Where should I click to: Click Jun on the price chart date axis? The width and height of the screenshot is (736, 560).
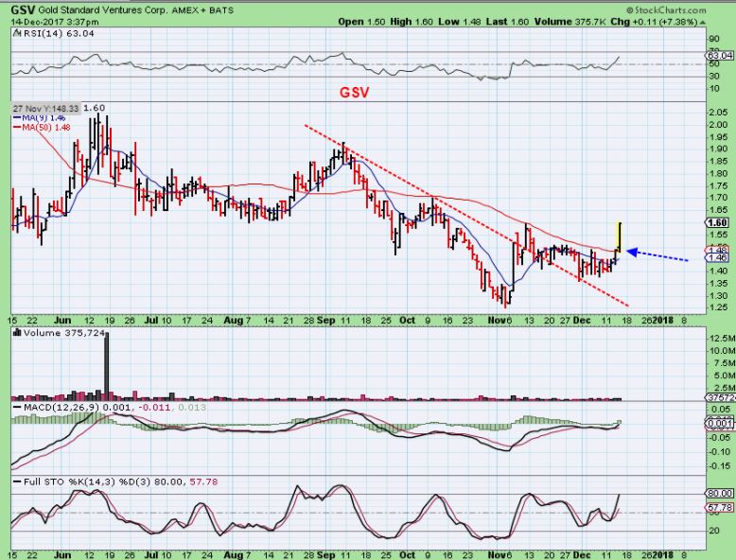point(62,320)
